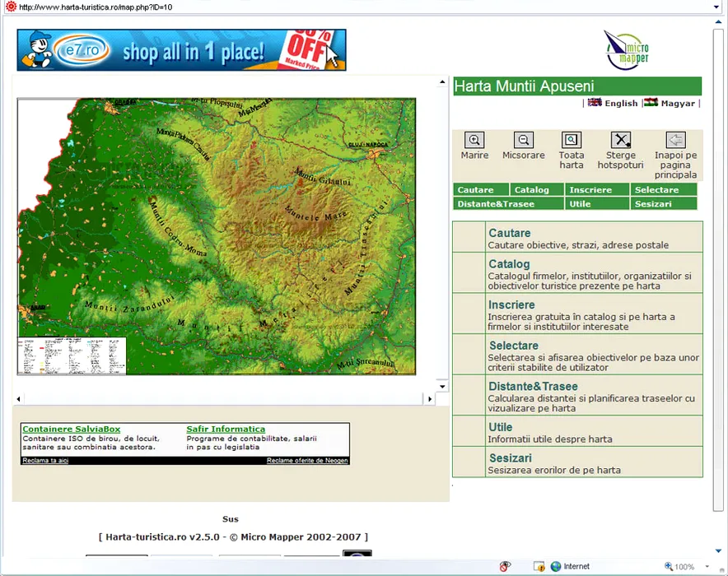Click the e7.ro shop banner advertisement

coord(181,50)
